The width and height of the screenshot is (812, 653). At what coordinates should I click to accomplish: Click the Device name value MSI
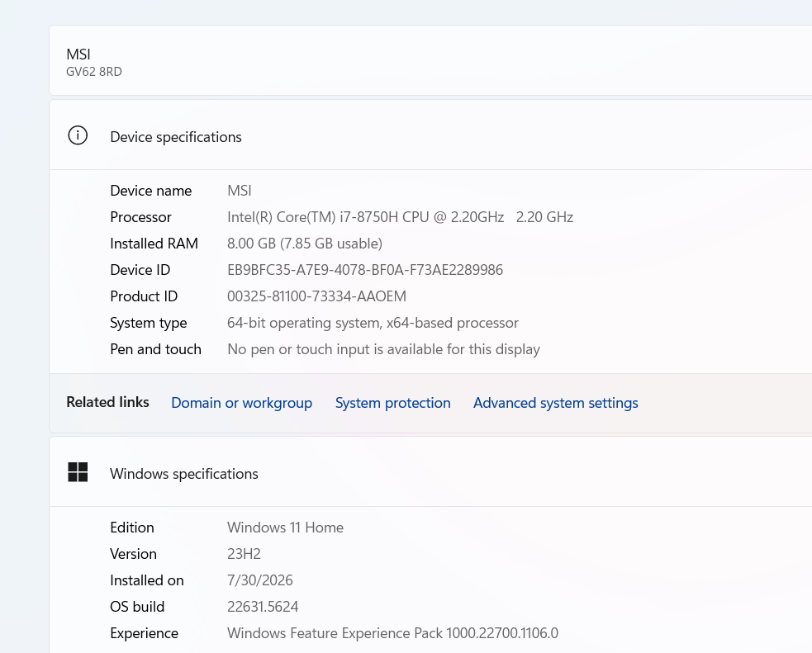[x=240, y=191]
